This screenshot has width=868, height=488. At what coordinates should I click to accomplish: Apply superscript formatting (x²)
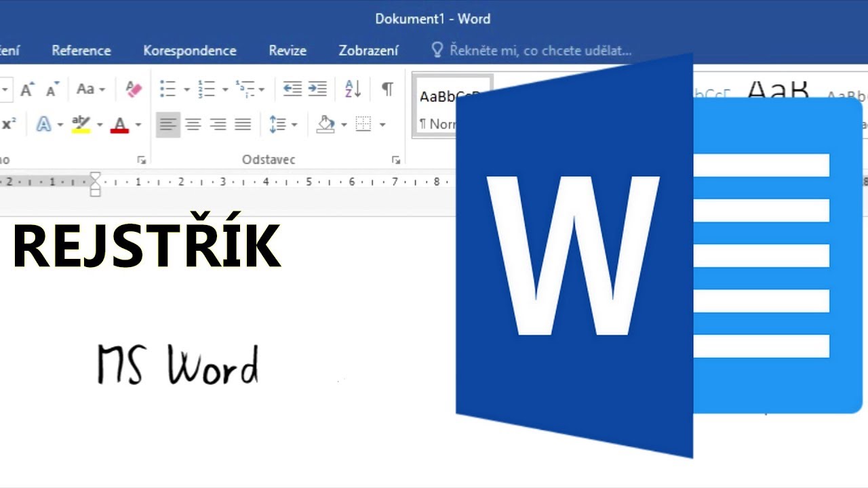click(9, 124)
